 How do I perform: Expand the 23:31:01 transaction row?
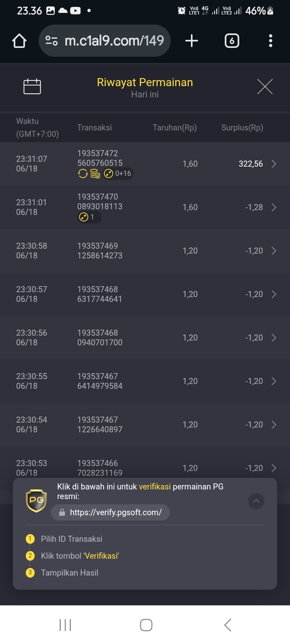click(145, 207)
